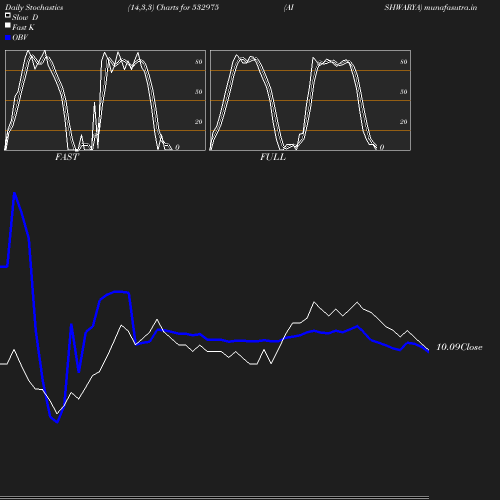500x500 pixels.
Task: Click the 80 level in FULL chart
Action: pyautogui.click(x=404, y=62)
